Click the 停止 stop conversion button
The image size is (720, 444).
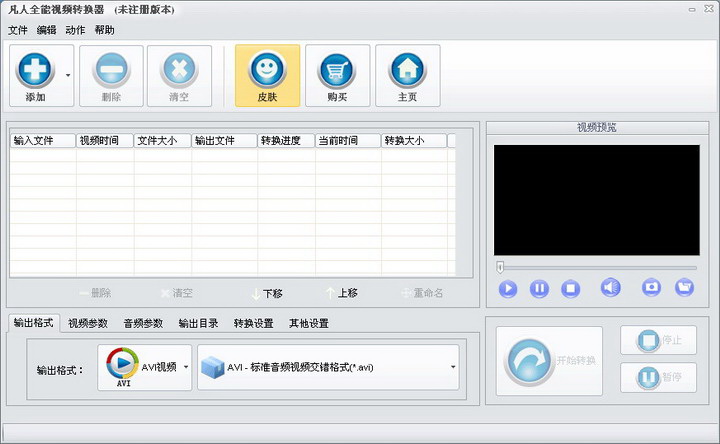point(658,340)
